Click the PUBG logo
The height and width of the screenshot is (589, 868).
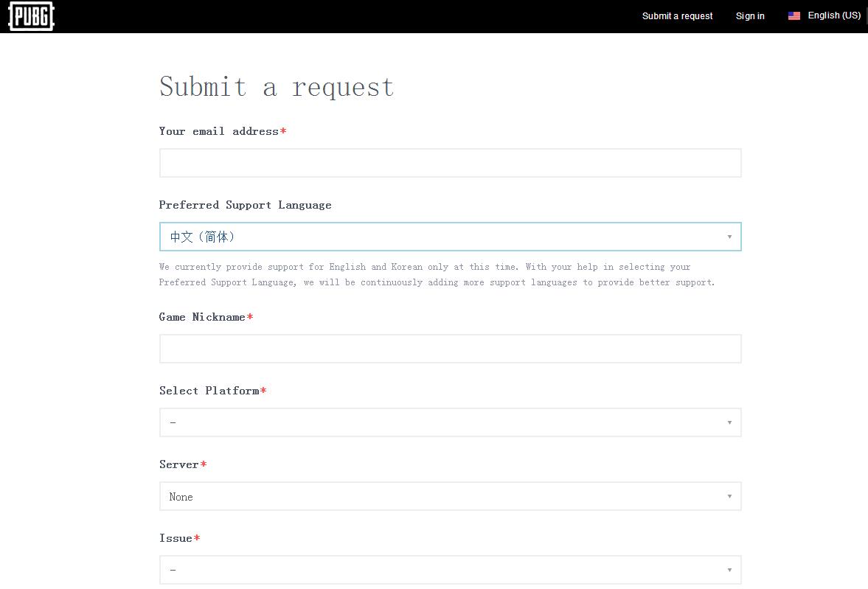(x=31, y=16)
